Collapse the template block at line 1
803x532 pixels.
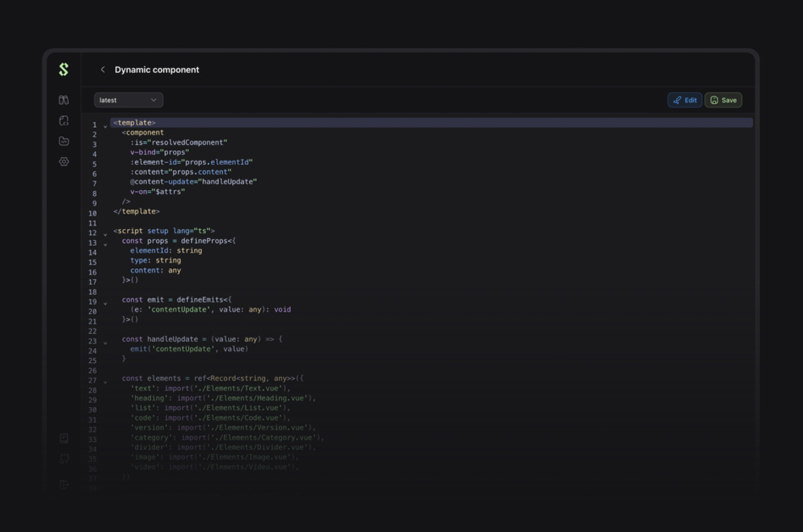click(105, 127)
